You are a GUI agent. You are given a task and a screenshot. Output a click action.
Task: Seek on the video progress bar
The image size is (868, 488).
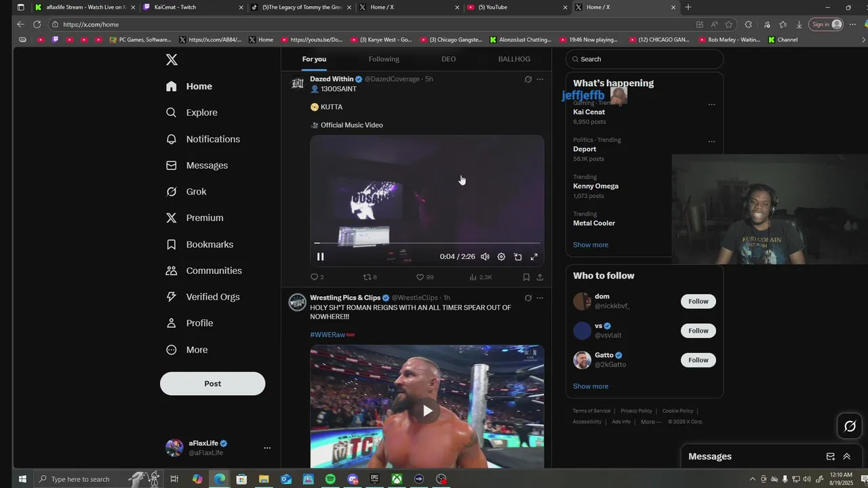pos(427,243)
